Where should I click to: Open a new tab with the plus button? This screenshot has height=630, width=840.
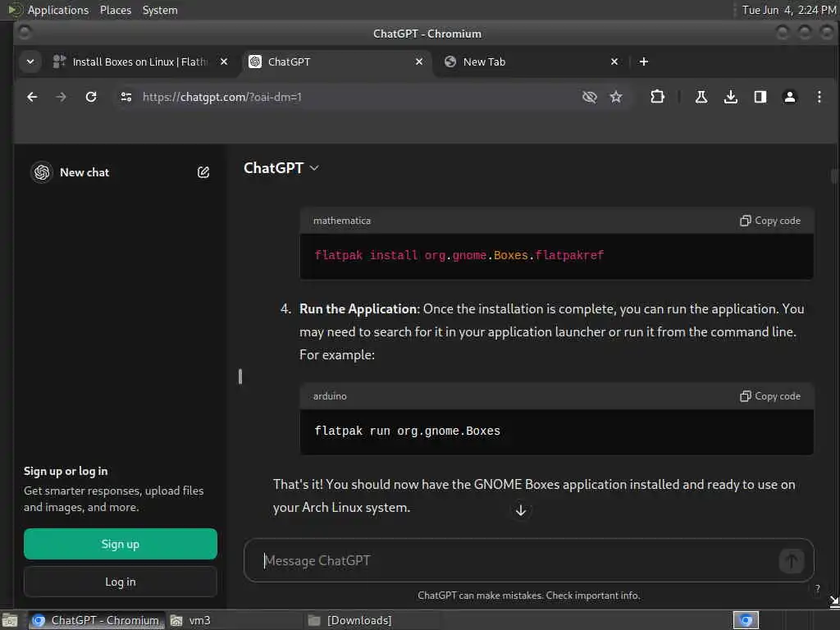pos(644,62)
